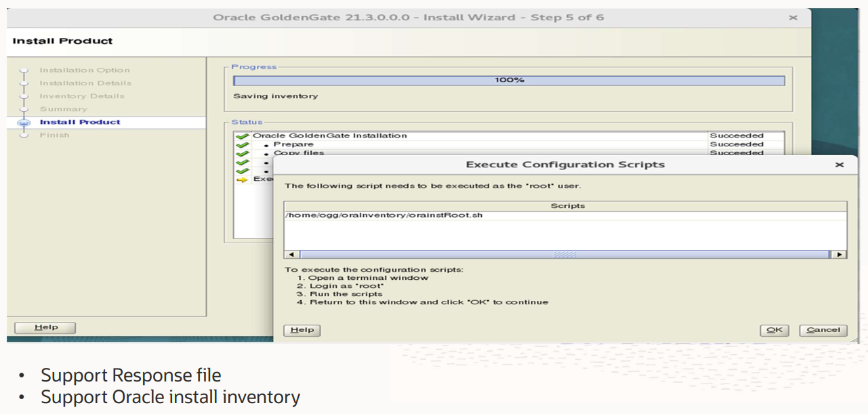
Task: Click OK in Execute Configuration Scripts dialog
Action: click(774, 330)
